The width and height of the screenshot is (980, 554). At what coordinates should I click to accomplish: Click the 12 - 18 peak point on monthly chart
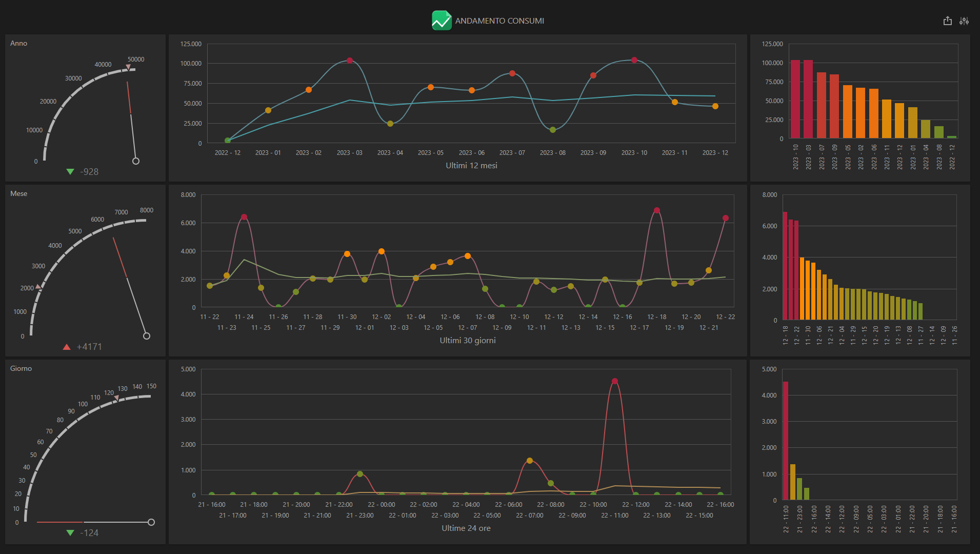pos(657,210)
